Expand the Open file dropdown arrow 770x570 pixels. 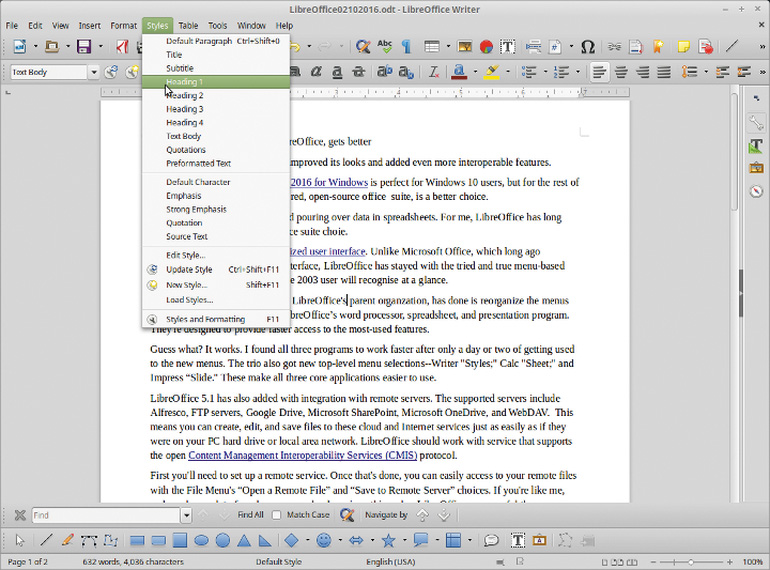68,47
